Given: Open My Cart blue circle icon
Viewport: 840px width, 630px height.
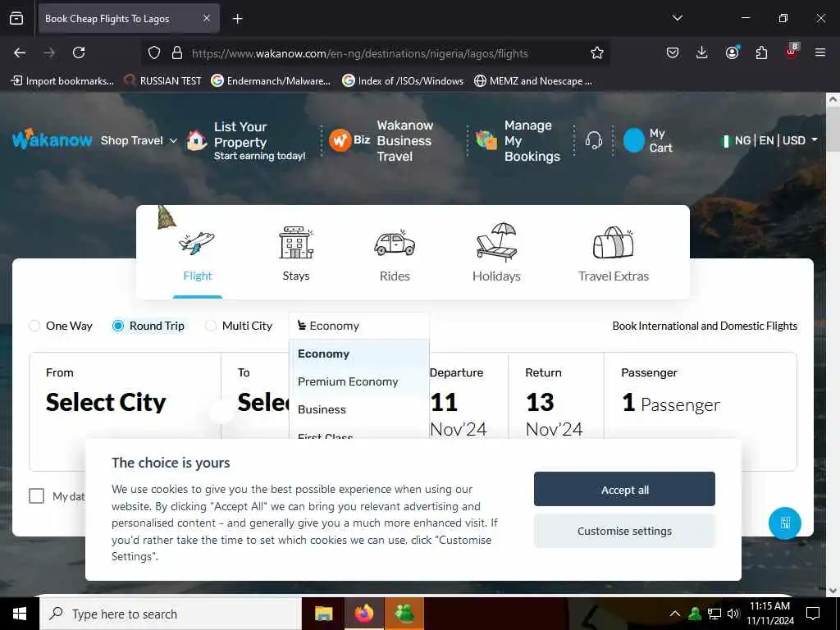Looking at the screenshot, I should pos(634,140).
